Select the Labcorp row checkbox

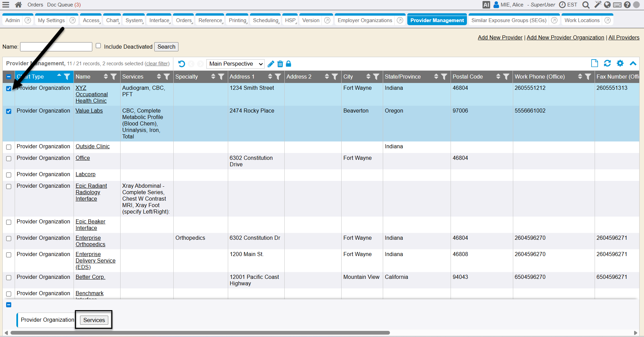[x=9, y=175]
